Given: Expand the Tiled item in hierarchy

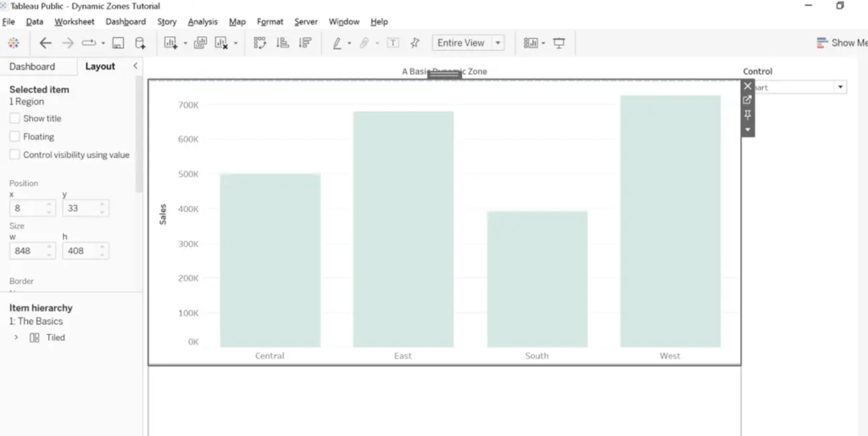Looking at the screenshot, I should click(16, 338).
